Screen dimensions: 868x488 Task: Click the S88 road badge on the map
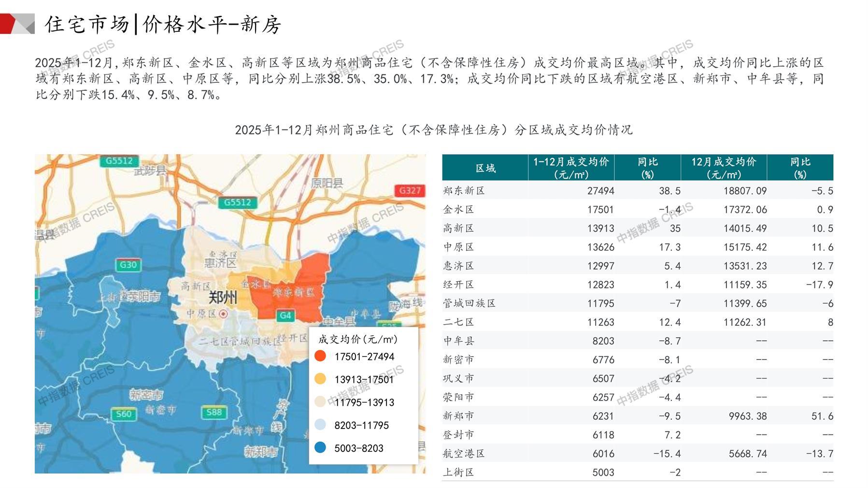(x=213, y=412)
